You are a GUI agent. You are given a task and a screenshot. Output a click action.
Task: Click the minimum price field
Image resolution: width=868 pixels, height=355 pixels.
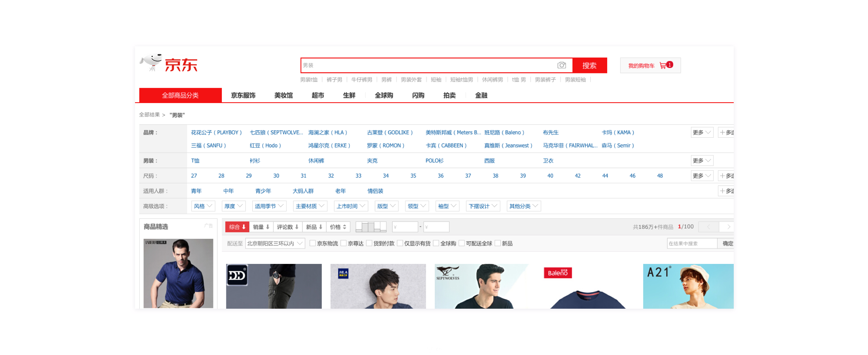click(405, 227)
